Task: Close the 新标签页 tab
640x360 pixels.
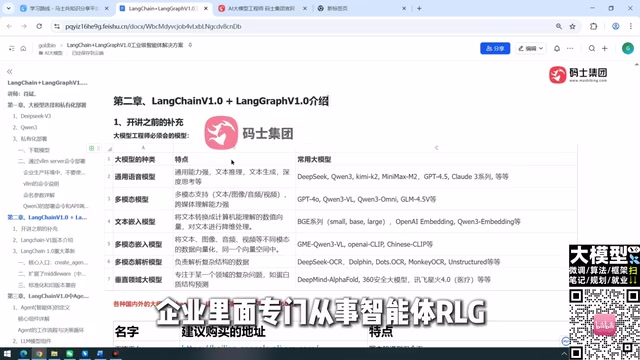Action: click(x=404, y=8)
